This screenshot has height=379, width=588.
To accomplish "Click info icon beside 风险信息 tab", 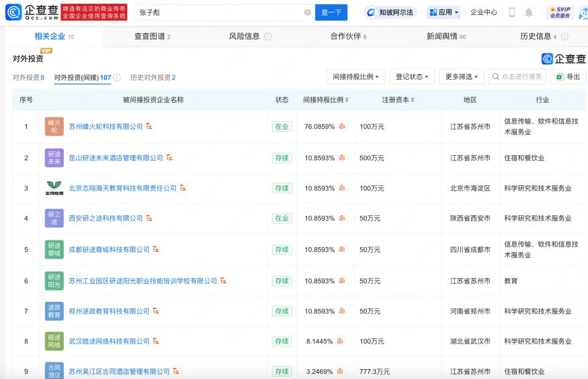I will [268, 37].
